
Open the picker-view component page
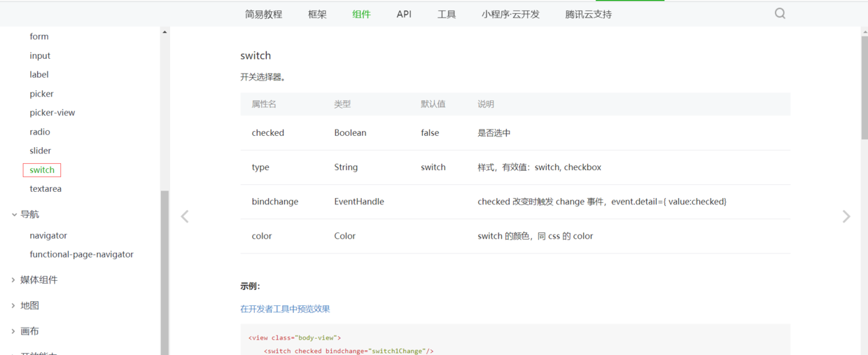52,113
